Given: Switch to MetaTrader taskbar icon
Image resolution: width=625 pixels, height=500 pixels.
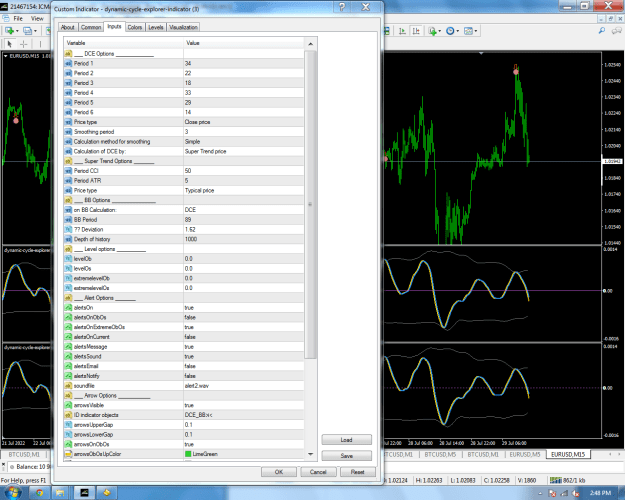Looking at the screenshot, I should pos(85,493).
